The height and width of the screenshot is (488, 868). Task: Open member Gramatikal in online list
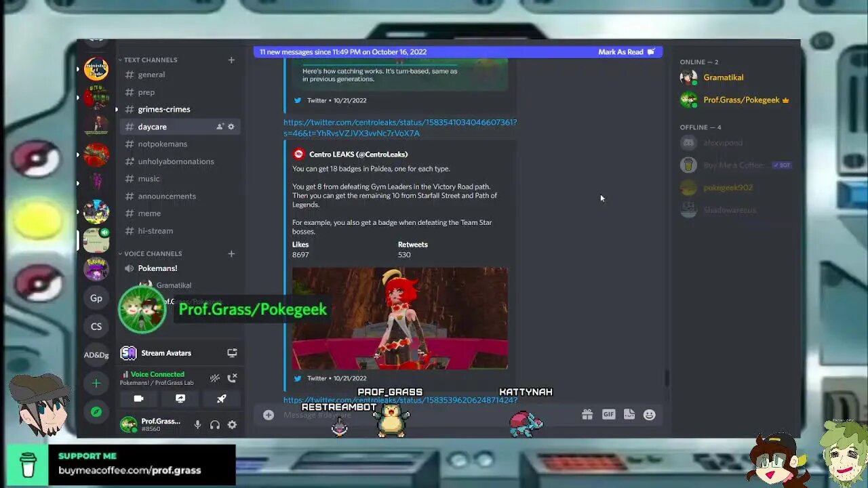[x=736, y=77]
